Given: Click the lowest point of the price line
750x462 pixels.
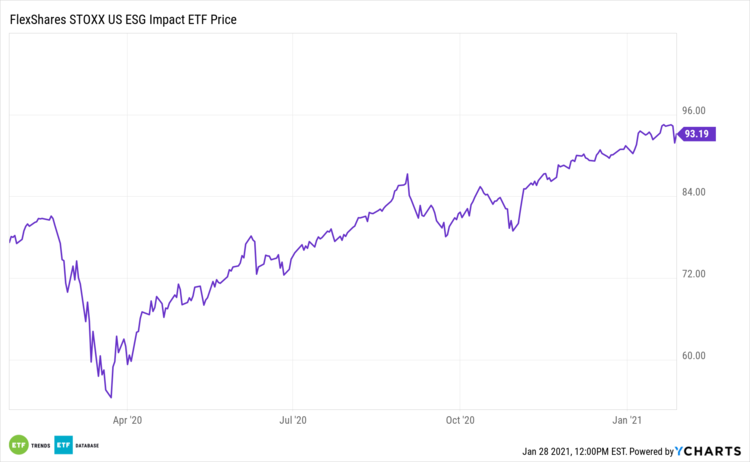Looking at the screenshot, I should [110, 397].
